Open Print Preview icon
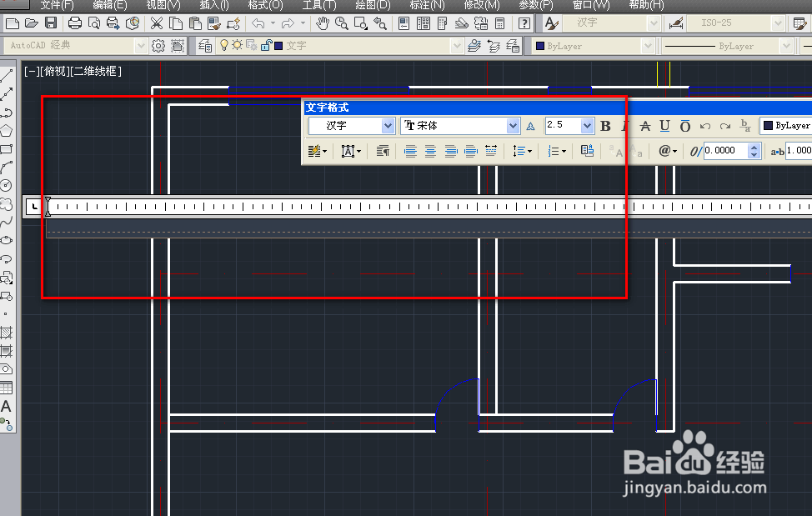 (x=94, y=23)
